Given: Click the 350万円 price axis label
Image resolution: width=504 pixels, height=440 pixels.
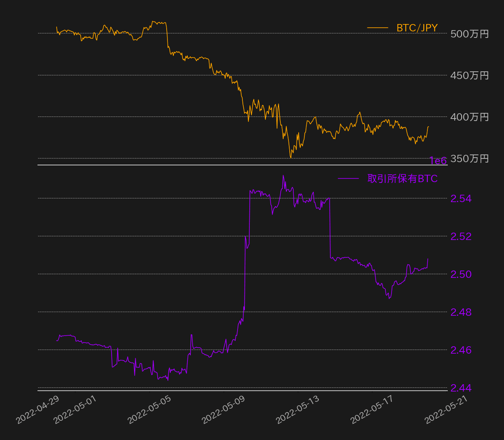Looking at the screenshot, I should (469, 158).
